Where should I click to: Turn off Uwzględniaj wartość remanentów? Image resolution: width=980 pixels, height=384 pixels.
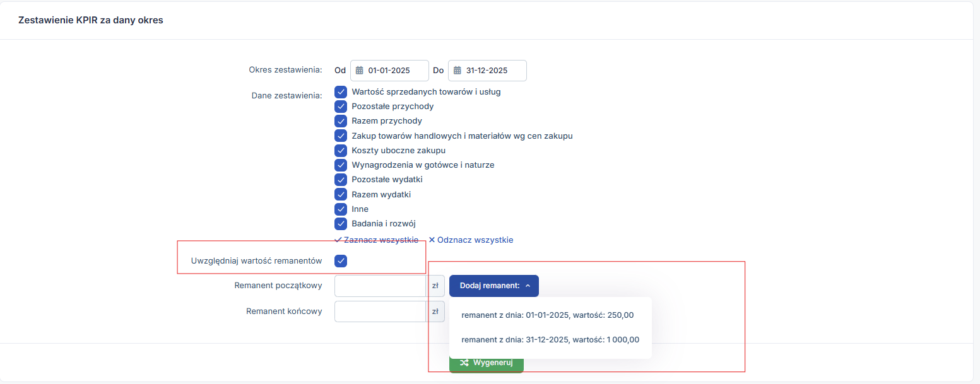click(x=341, y=261)
